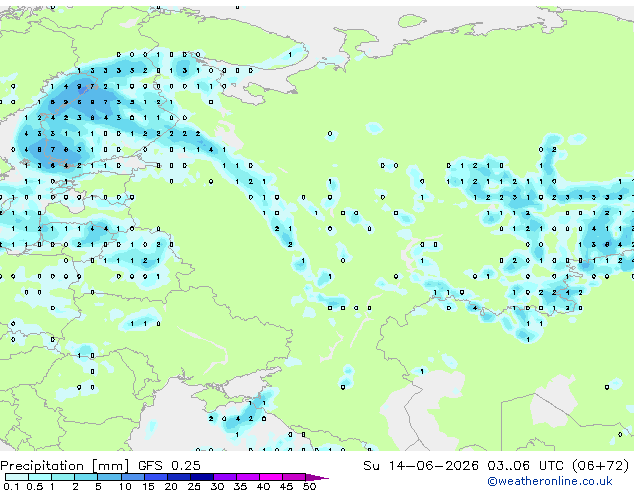The image size is (634, 490).
Task: Pick the 10–15 mm legend color swatch
Action: (132, 477)
